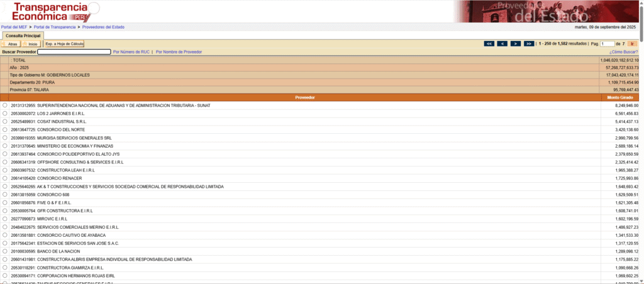The height and width of the screenshot is (284, 644).
Task: Click the date martes, 09 de septiembre del 2025
Action: 607,27
